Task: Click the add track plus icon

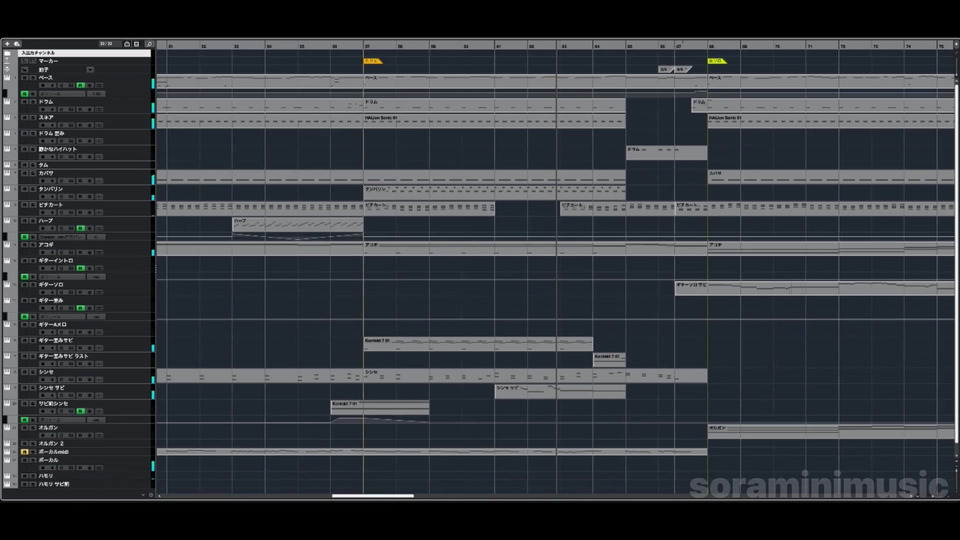Action: point(7,44)
